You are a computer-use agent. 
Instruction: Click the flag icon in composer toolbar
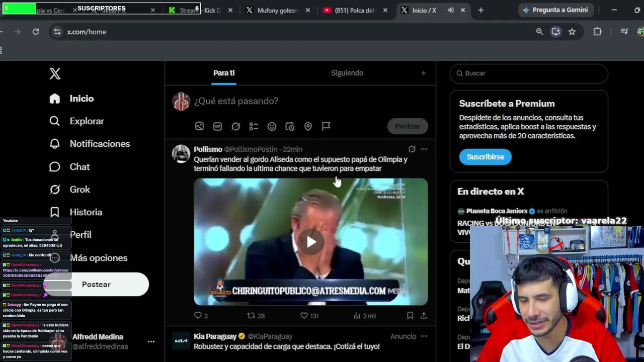[326, 126]
